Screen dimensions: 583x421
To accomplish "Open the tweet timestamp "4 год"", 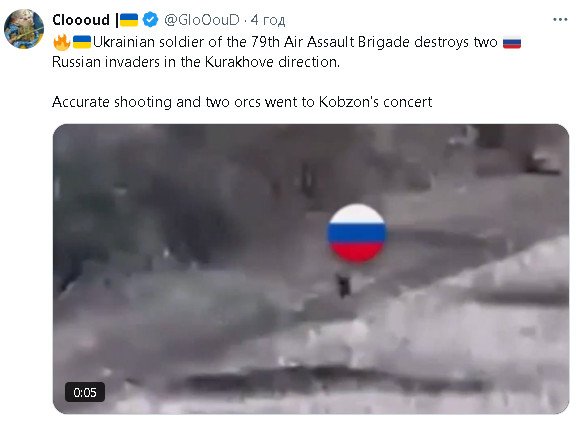I will 268,20.
